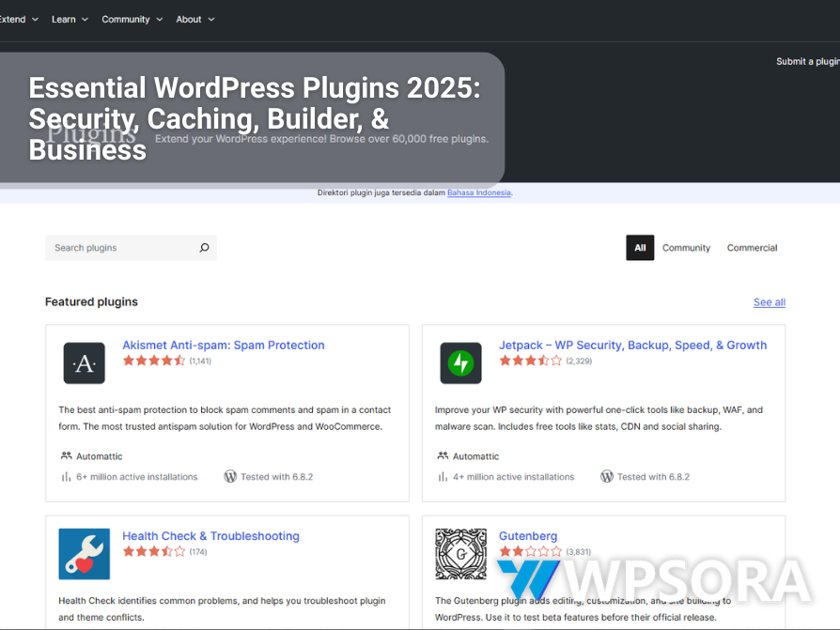Focus the Search plugins field

coord(131,248)
